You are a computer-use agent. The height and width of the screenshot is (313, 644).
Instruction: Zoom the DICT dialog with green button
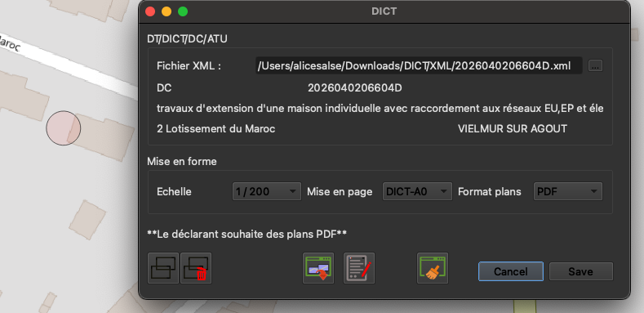click(x=183, y=11)
